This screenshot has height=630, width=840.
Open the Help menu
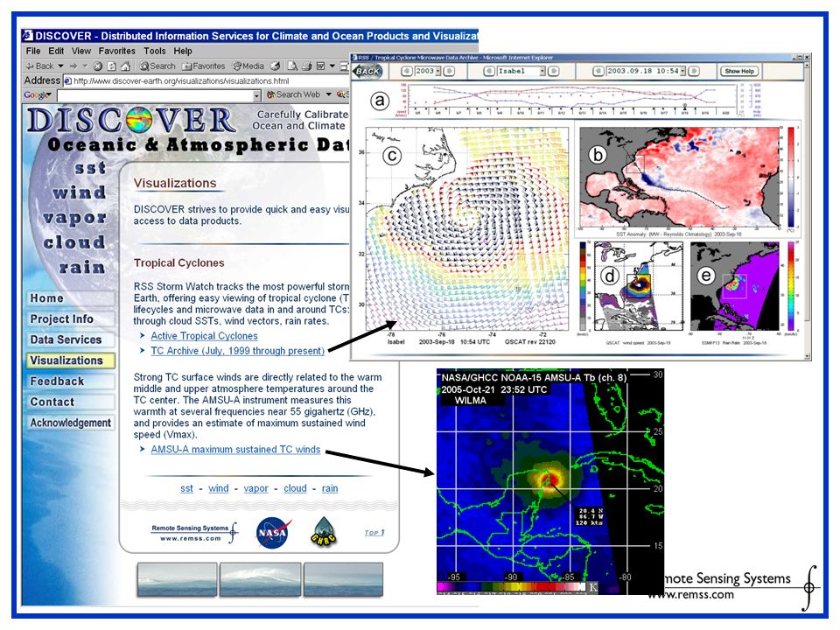[183, 51]
